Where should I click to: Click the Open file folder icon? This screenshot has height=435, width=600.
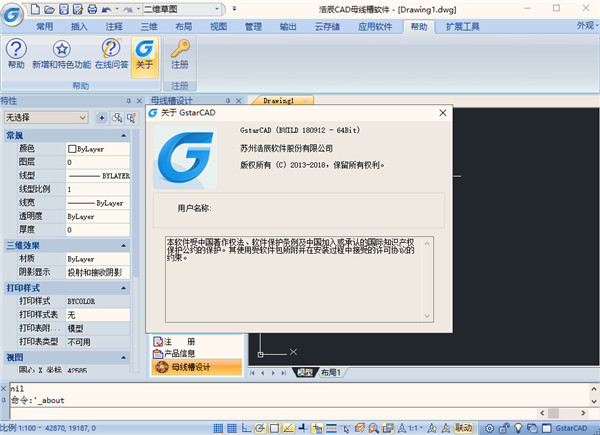49,9
